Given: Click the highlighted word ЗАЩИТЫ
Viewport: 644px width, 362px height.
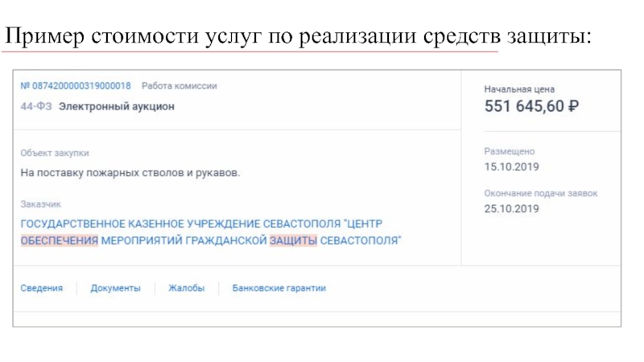Looking at the screenshot, I should (292, 241).
